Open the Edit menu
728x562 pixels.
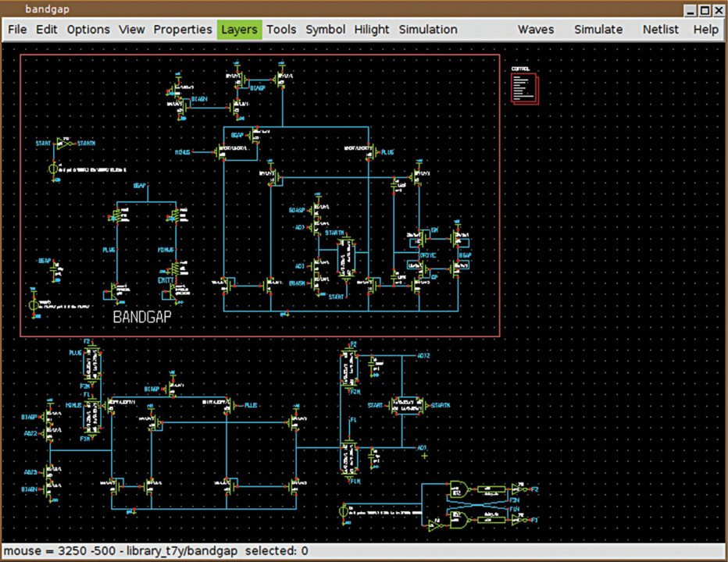coord(47,30)
